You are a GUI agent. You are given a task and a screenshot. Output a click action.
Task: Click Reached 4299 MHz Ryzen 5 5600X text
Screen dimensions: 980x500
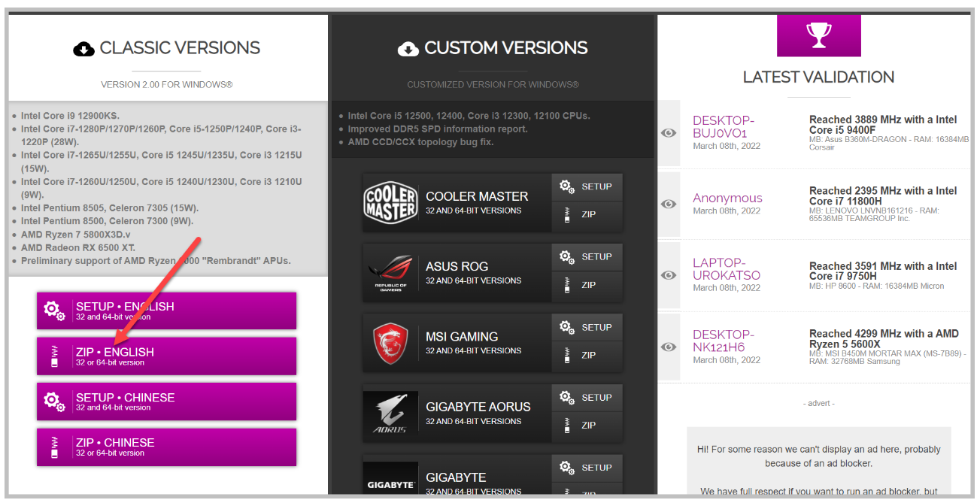click(884, 338)
